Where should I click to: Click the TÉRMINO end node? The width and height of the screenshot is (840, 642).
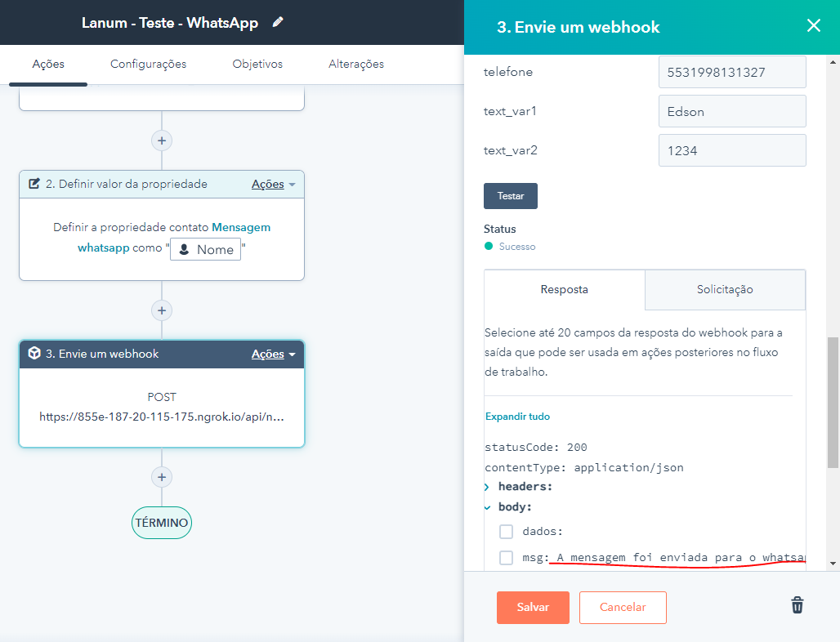162,523
